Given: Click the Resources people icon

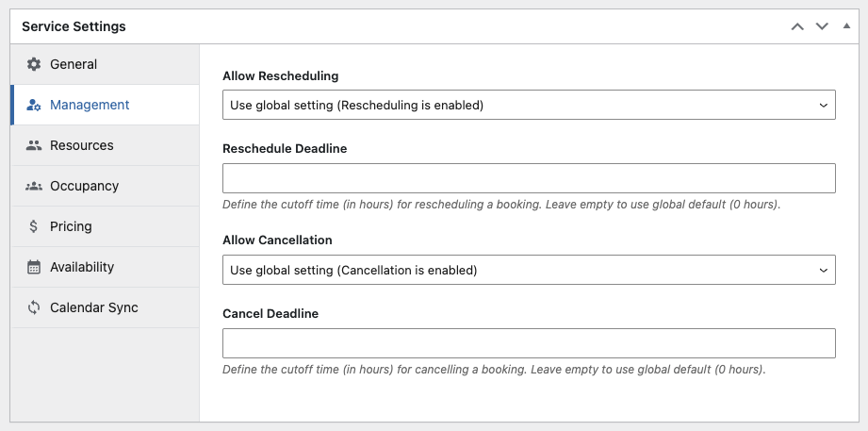Looking at the screenshot, I should click(34, 145).
